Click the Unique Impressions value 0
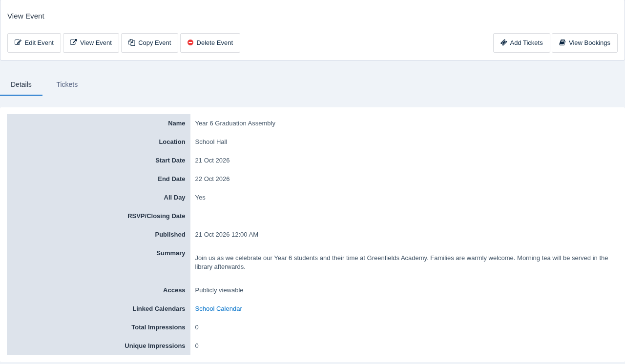 [197, 346]
